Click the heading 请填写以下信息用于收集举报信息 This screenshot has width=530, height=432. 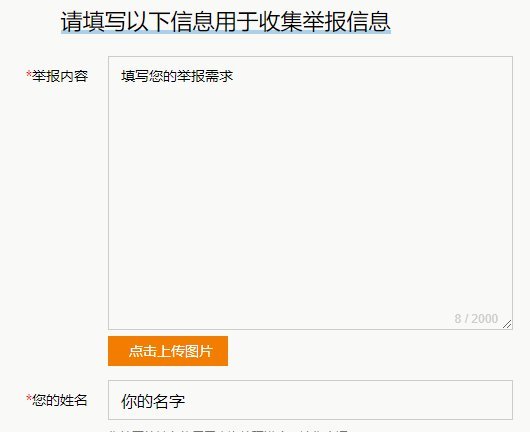226,22
